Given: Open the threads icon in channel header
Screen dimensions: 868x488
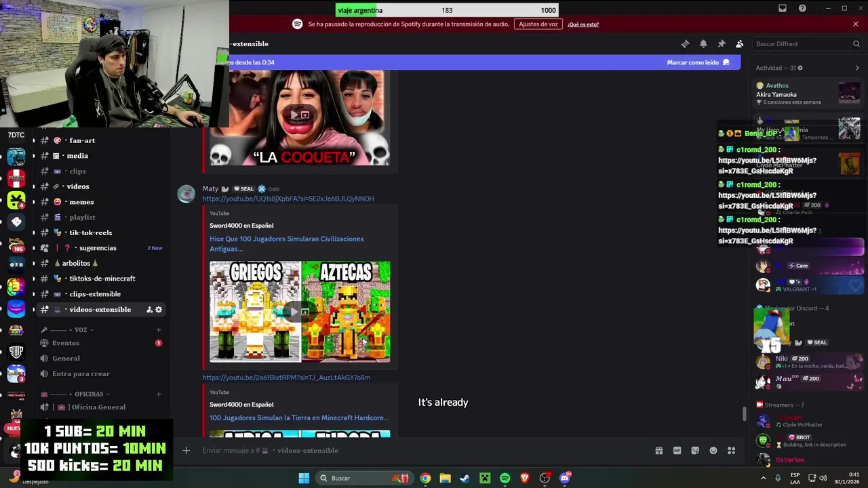Looking at the screenshot, I should pos(685,44).
